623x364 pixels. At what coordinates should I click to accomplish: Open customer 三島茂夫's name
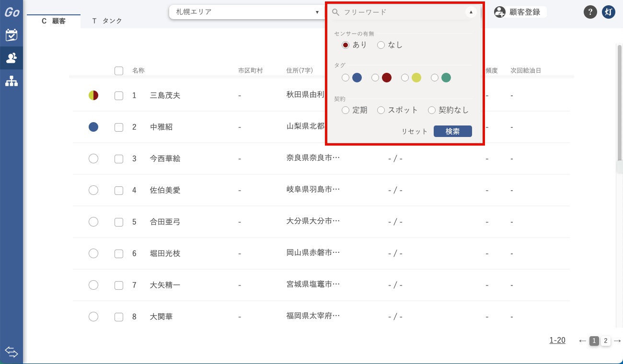click(165, 95)
